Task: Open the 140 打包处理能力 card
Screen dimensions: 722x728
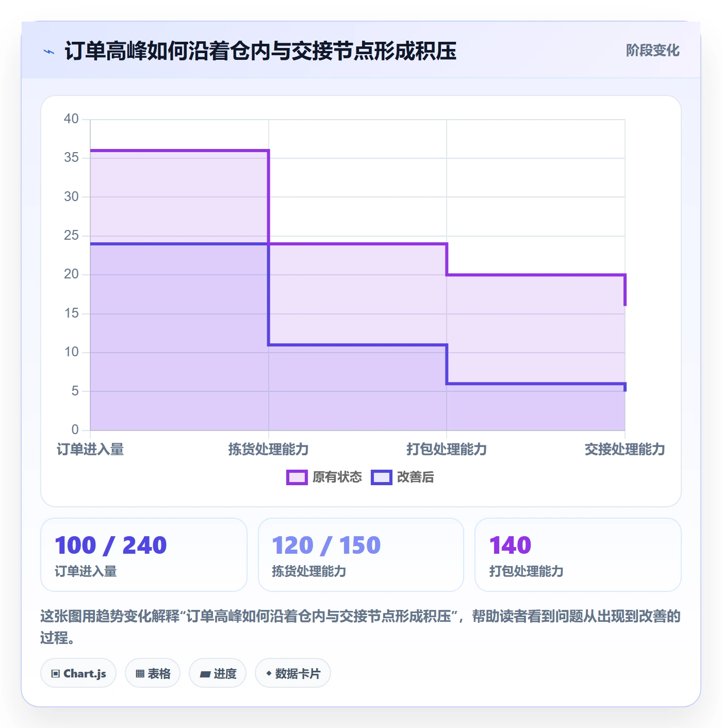Action: (578, 555)
